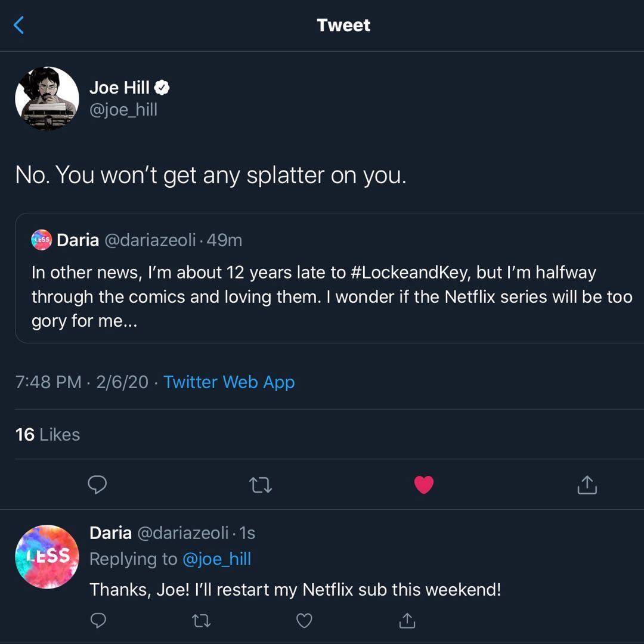The height and width of the screenshot is (644, 644).
Task: Reply to Daria's thank-you tweet
Action: click(98, 621)
